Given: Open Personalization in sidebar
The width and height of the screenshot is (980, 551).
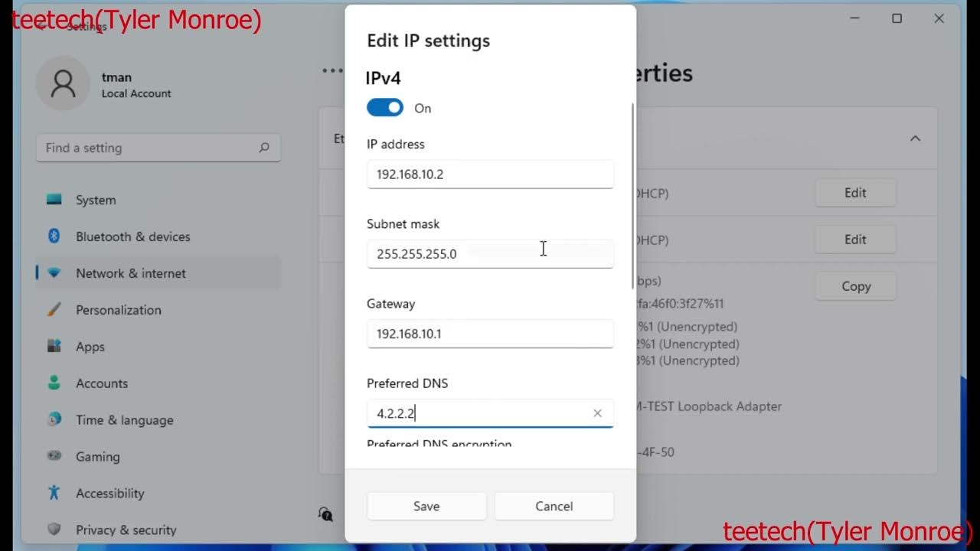Looking at the screenshot, I should point(158,310).
